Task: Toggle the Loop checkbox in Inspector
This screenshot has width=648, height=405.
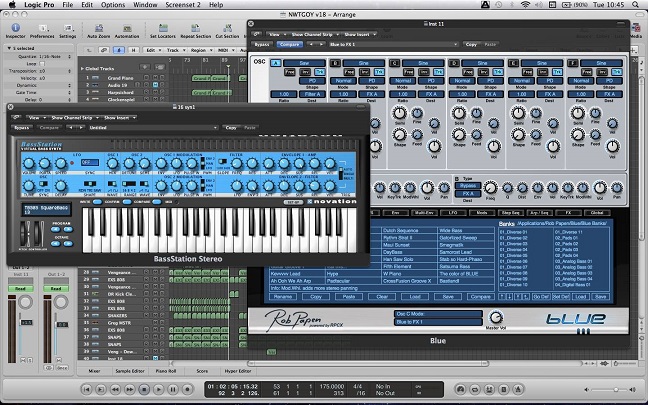Action: (42, 64)
